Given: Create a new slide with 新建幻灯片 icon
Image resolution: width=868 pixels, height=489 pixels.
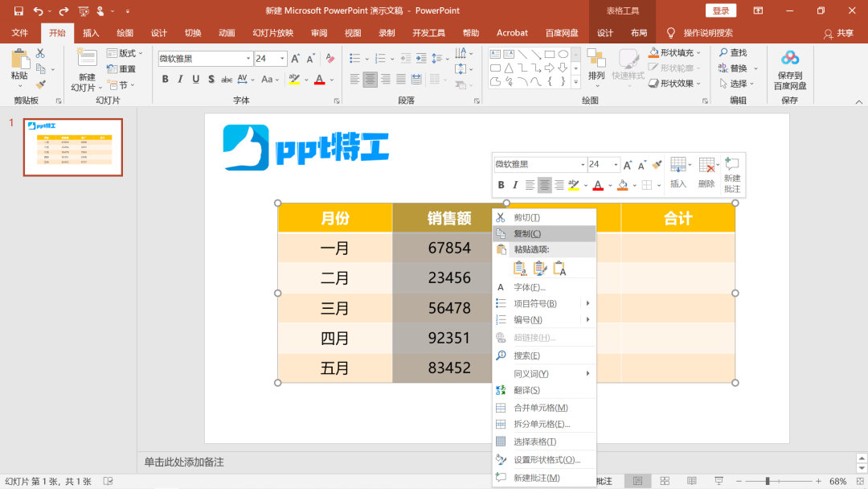Looking at the screenshot, I should pos(87,58).
